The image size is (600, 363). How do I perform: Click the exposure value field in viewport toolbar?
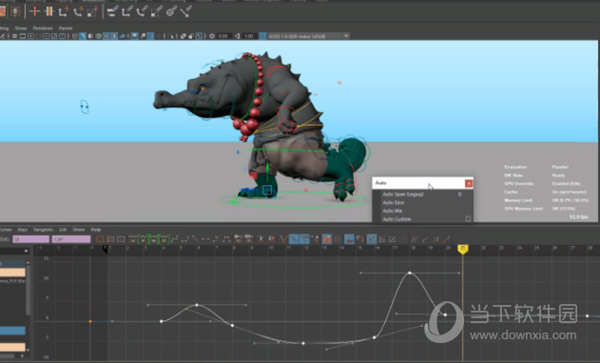pos(223,36)
